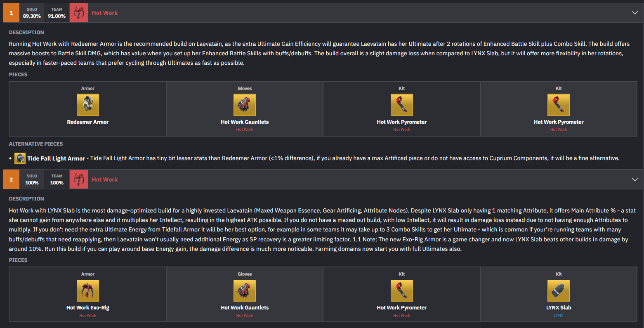Image resolution: width=644 pixels, height=328 pixels.
Task: Open the blue LYNX set label
Action: pyautogui.click(x=559, y=316)
